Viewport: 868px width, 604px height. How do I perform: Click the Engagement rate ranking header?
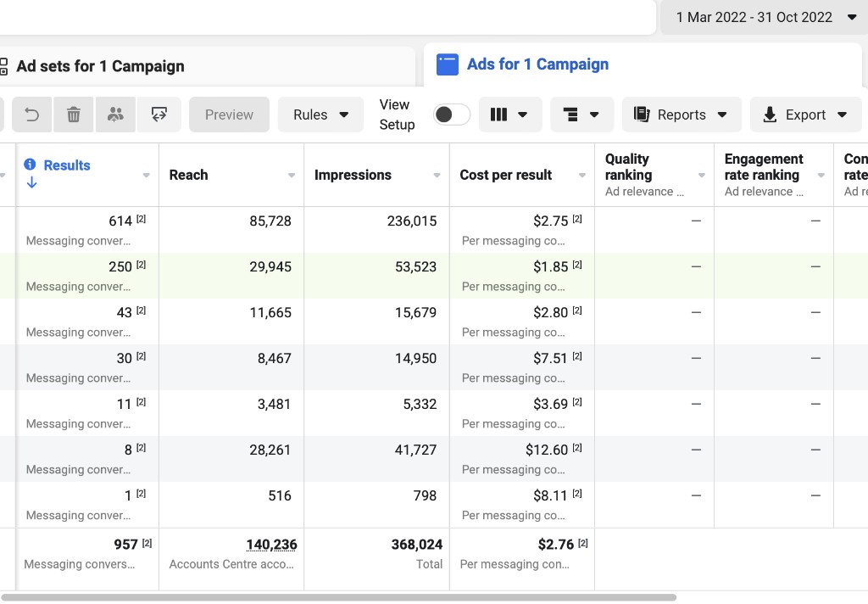[x=764, y=167]
